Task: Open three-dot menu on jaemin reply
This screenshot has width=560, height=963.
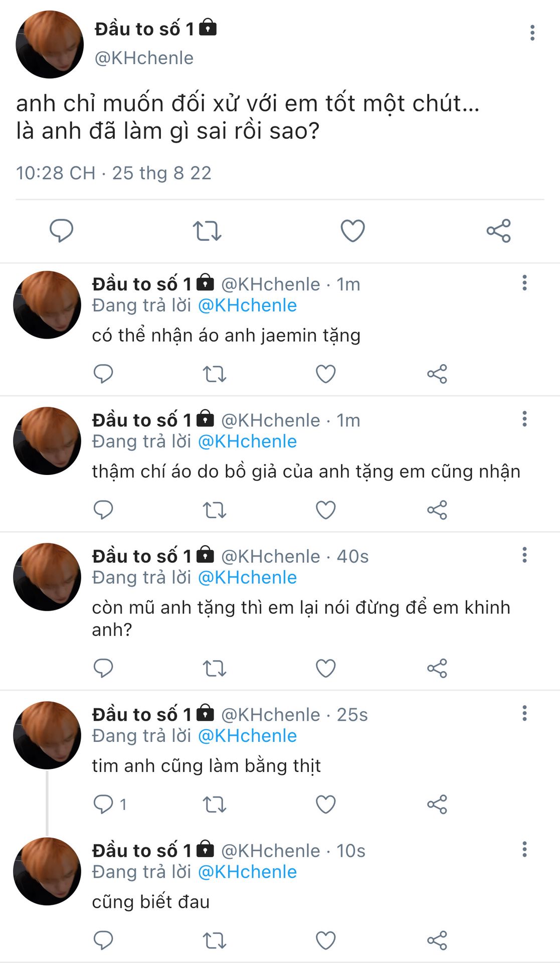Action: point(524,283)
